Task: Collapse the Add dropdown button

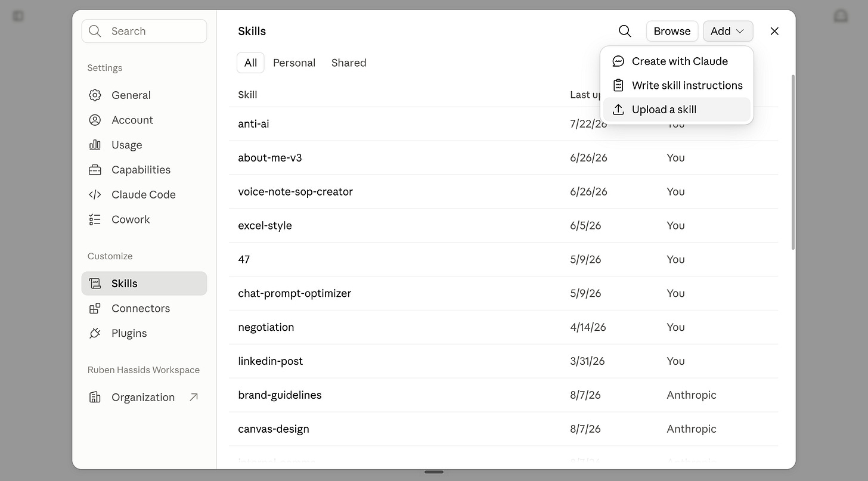Action: click(728, 31)
